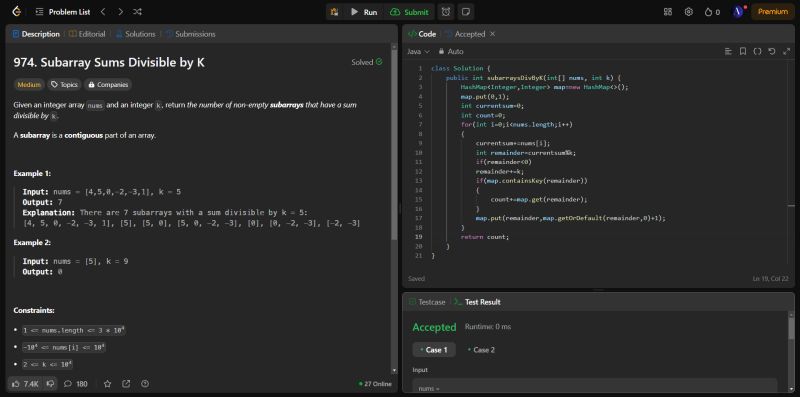Screen dimensions: 800x397
Task: Click the nums input field
Action: point(595,386)
